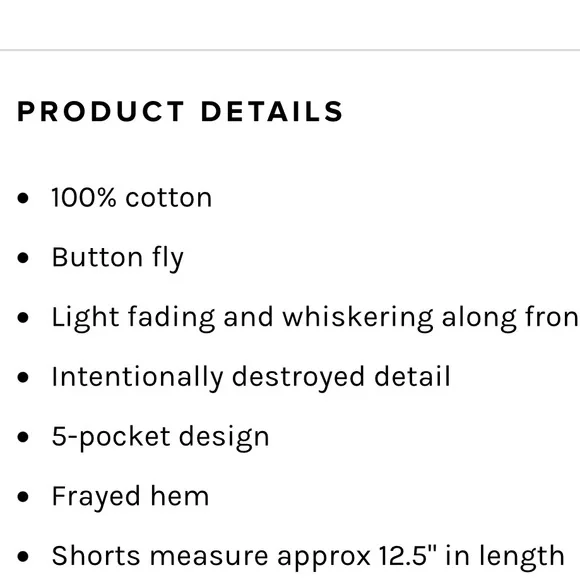Click the word "DETAILS" in the heading
Image resolution: width=580 pixels, height=580 pixels.
[x=272, y=111]
